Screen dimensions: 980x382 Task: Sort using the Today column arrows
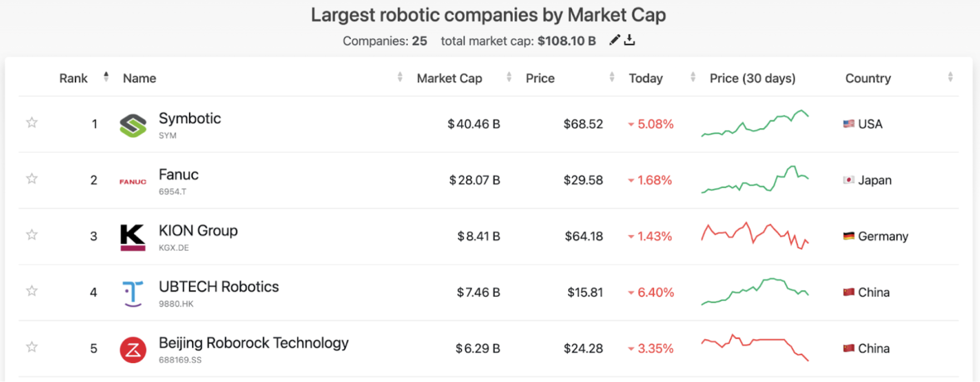693,78
